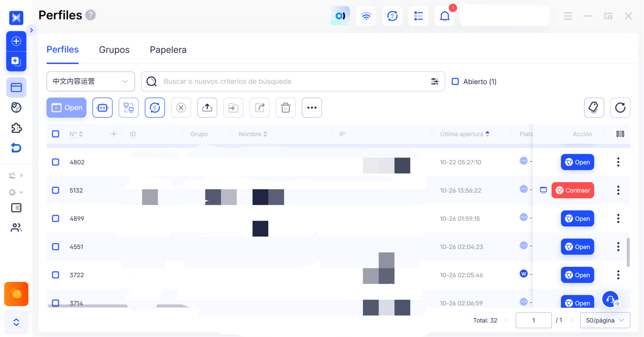
Task: Open the team members sidebar icon
Action: 16,228
